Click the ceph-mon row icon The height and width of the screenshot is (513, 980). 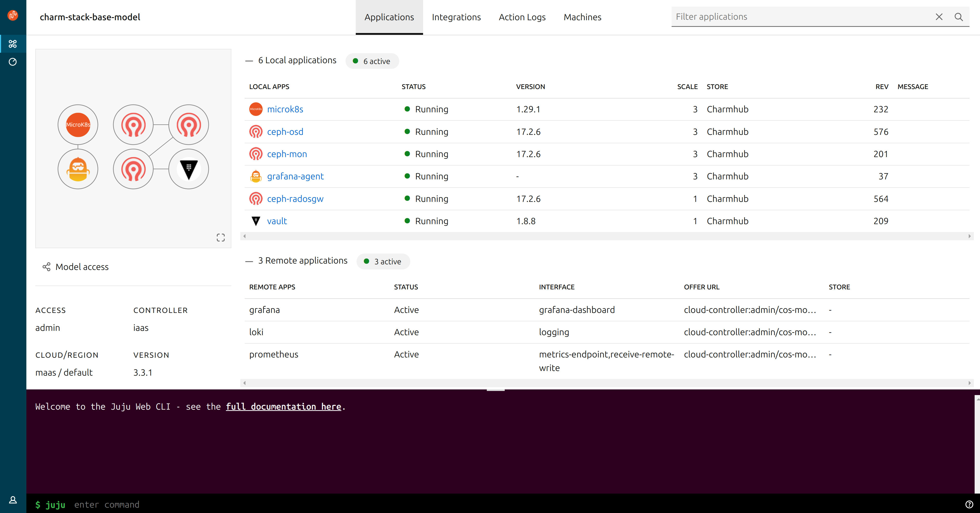tap(256, 154)
